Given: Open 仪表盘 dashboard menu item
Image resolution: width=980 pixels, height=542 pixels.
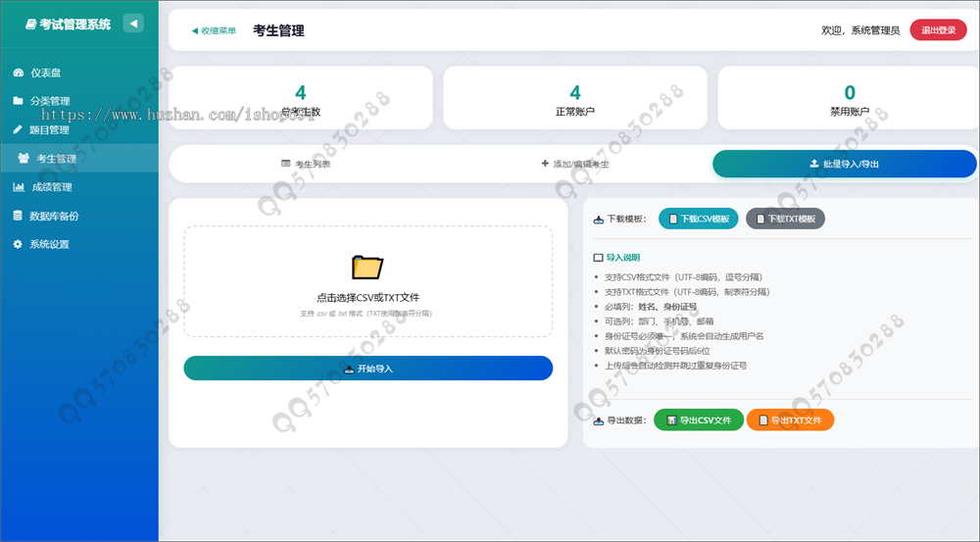Looking at the screenshot, I should tap(78, 73).
